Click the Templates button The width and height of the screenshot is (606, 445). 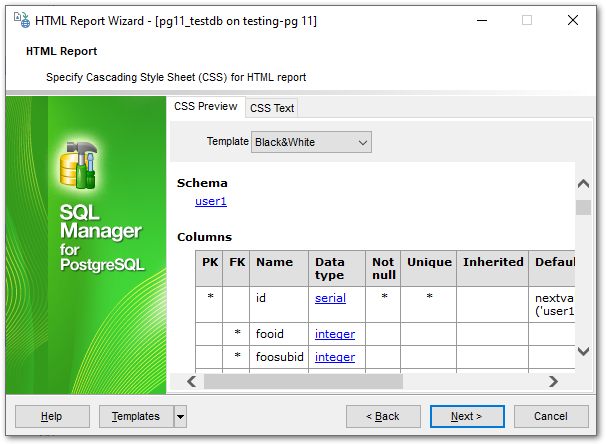(135, 416)
